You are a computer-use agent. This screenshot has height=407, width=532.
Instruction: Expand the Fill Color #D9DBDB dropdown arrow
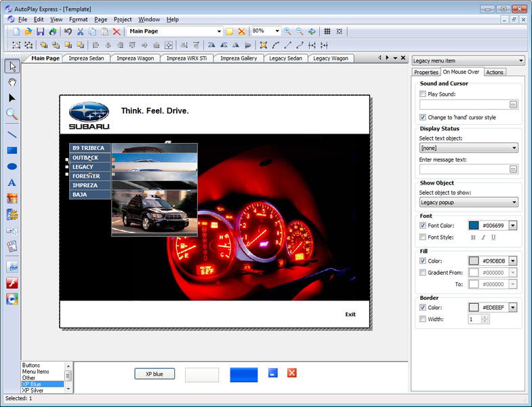pos(513,261)
